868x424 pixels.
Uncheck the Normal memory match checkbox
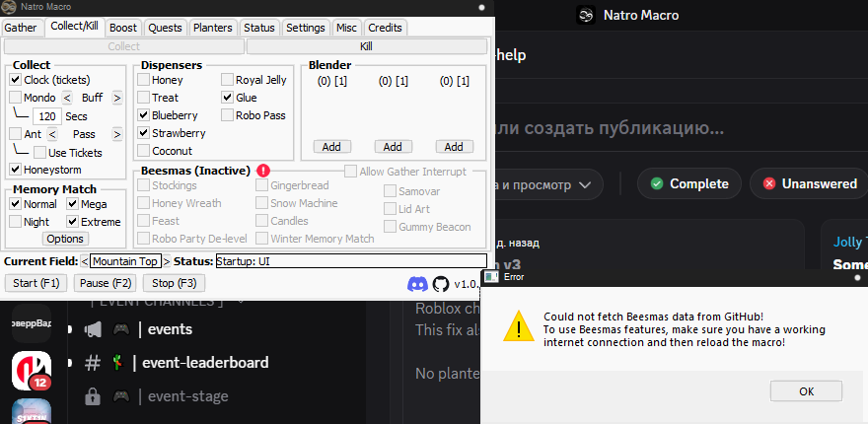16,204
